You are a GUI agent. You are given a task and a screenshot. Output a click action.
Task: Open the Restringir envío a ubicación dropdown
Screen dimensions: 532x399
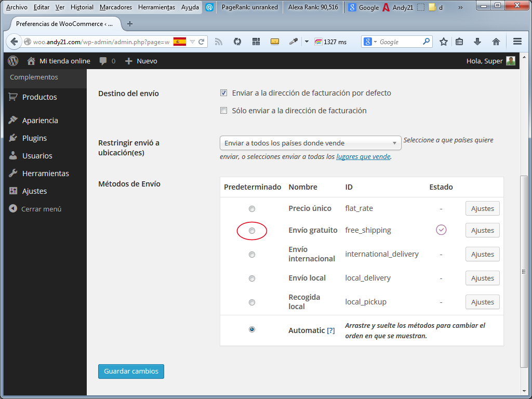(311, 143)
